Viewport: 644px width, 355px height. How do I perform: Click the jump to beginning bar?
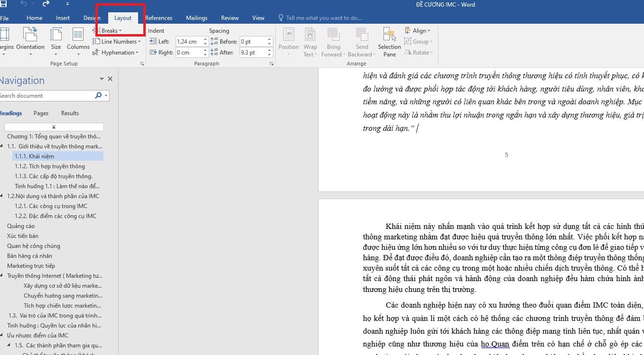coord(54,127)
